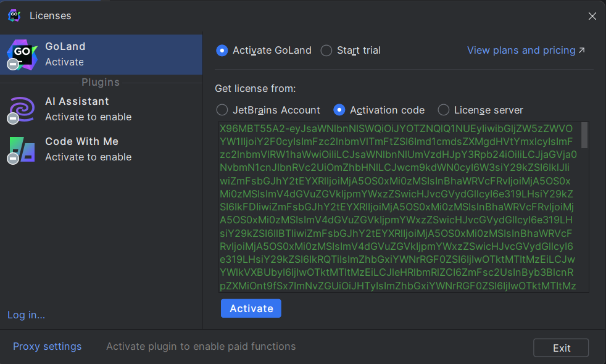Click the Code With Me icon
Screen dimensions: 606x364
(x=22, y=150)
